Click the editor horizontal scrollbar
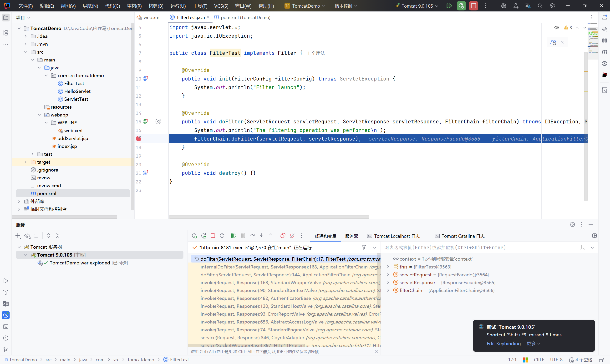 (269, 217)
